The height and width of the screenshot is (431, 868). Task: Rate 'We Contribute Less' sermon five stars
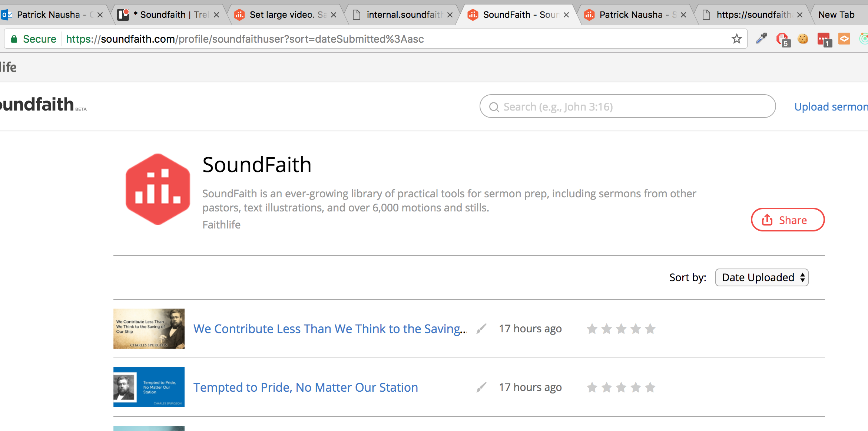(650, 329)
